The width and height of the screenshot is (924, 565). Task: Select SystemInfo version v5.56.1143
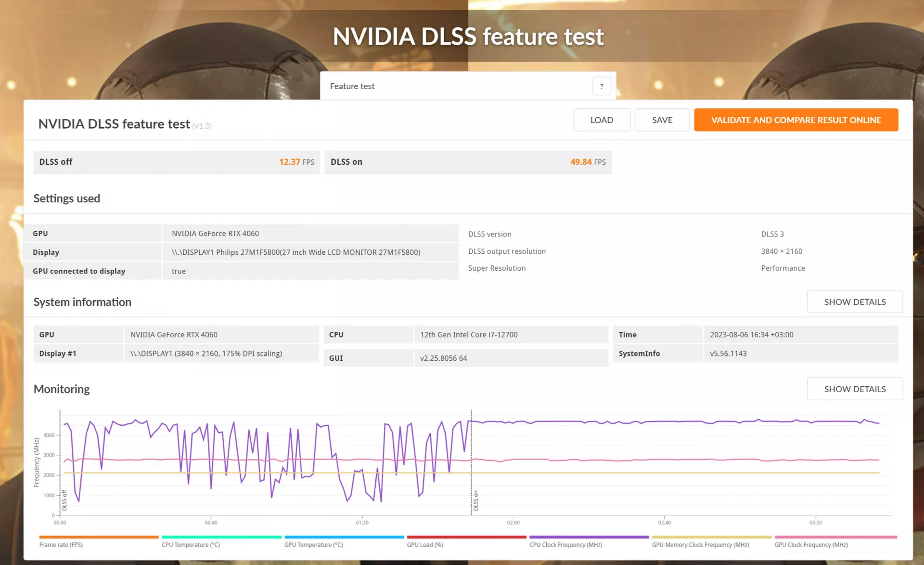(x=728, y=354)
